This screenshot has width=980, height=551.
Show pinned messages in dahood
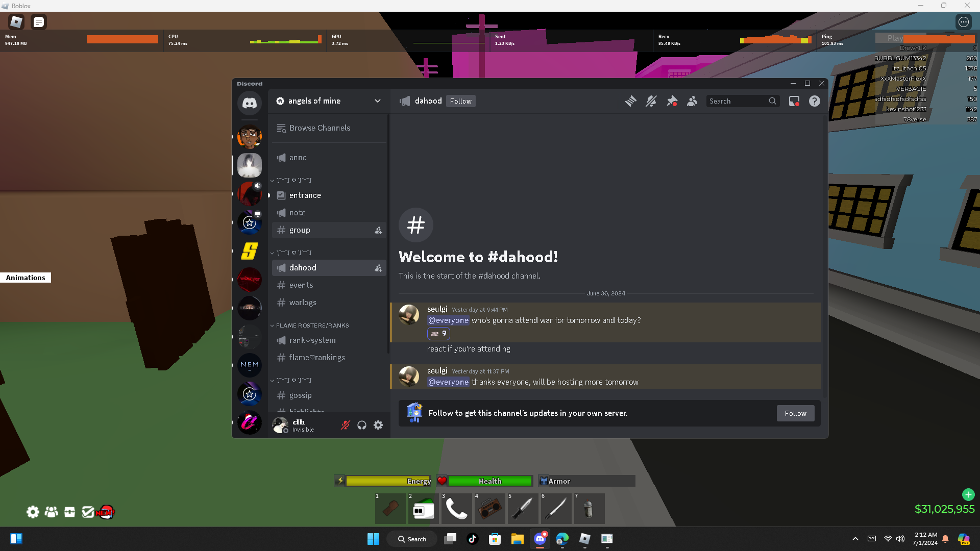tap(672, 101)
